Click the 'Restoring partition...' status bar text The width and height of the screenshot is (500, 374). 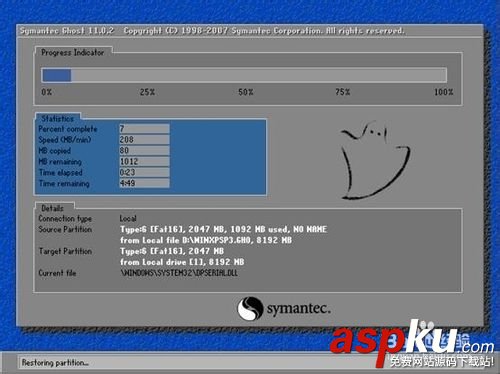click(55, 362)
